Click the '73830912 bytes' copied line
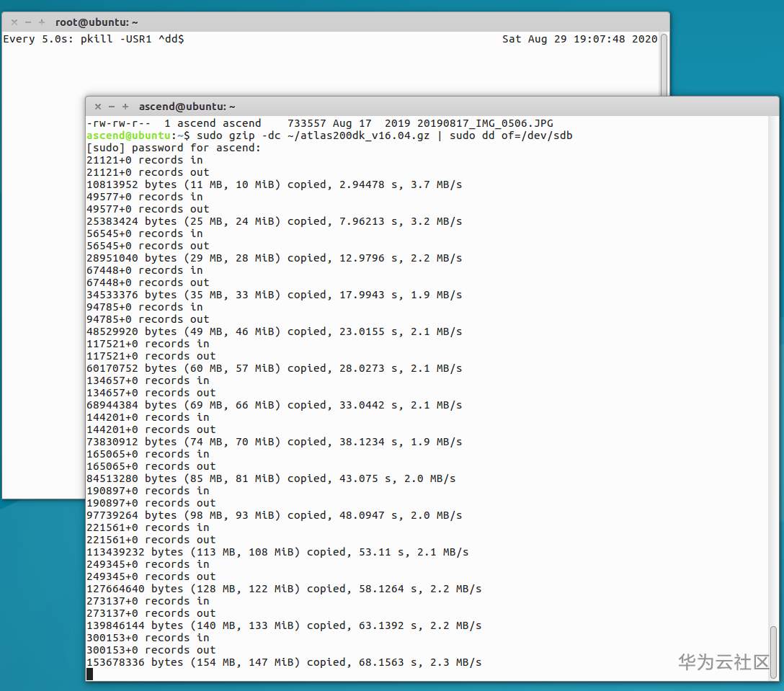 274,442
